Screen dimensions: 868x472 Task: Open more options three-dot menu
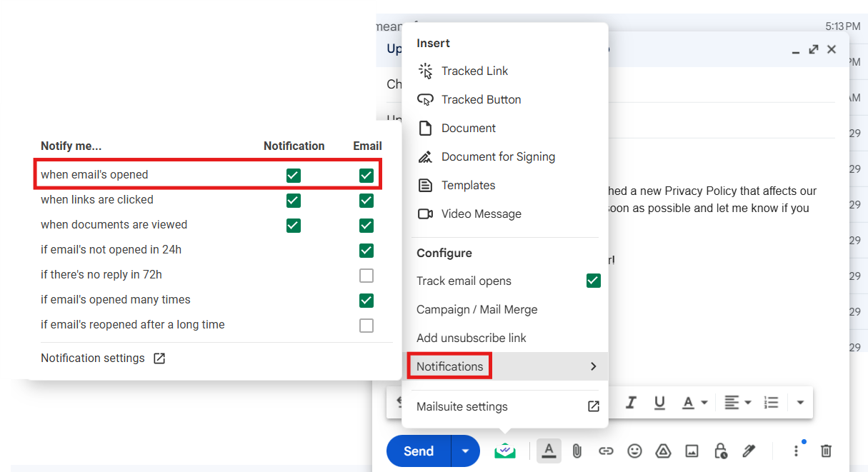[796, 451]
